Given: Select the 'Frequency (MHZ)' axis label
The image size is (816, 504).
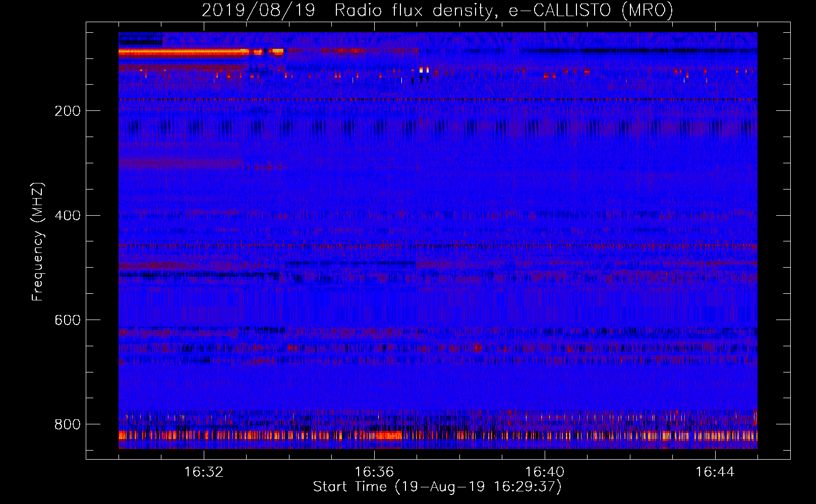Looking at the screenshot, I should pos(37,241).
